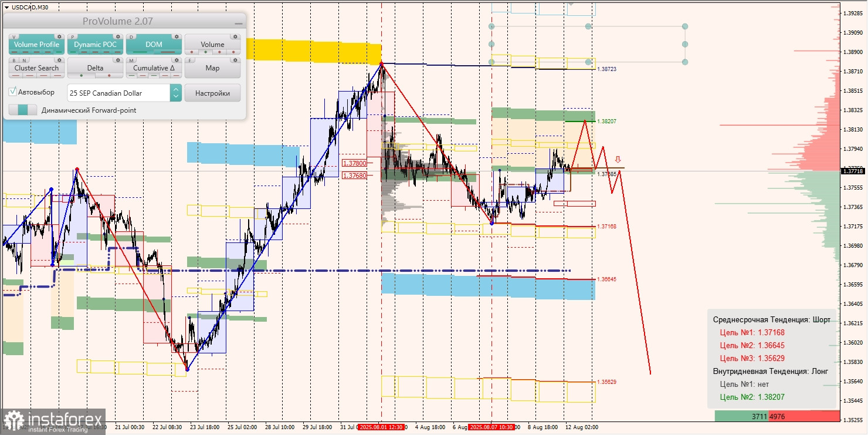This screenshot has height=435, width=868.
Task: Click Цель №3: 1.35629 target line
Action: (x=752, y=358)
